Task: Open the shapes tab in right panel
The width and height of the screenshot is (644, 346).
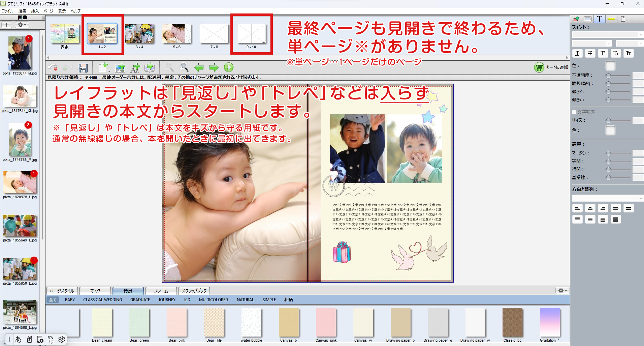Action: point(576,19)
